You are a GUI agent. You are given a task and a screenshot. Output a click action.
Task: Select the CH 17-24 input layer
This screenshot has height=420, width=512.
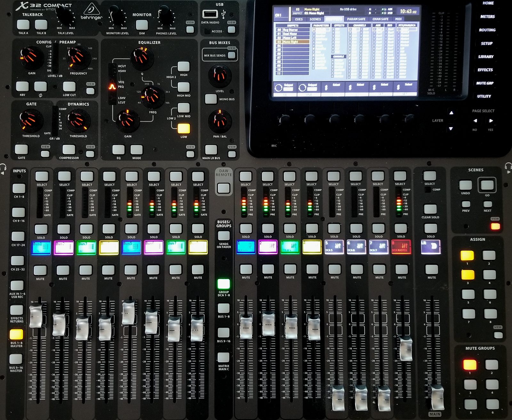pos(18,237)
